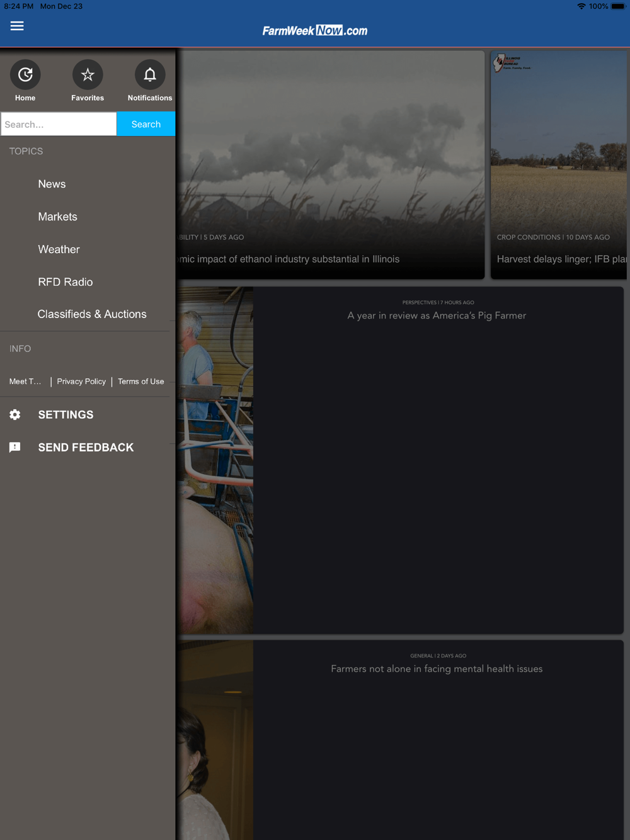Viewport: 630px width, 840px height.
Task: Open the Terms of Use link
Action: pyautogui.click(x=141, y=382)
